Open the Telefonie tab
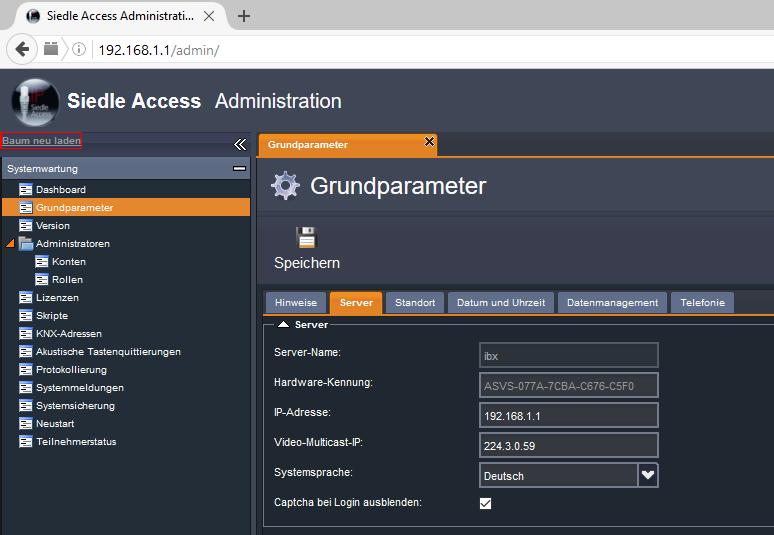This screenshot has width=774, height=535. 702,303
